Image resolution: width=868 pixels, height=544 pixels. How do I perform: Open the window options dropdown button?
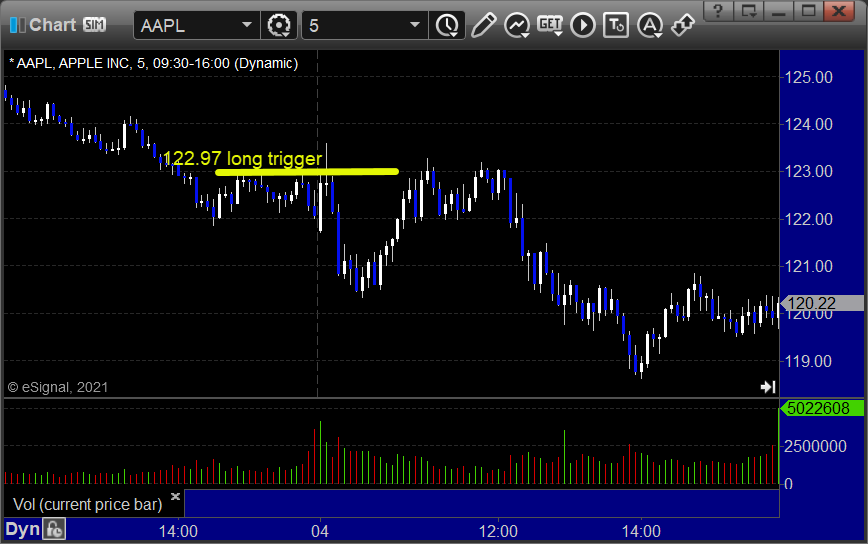[749, 11]
